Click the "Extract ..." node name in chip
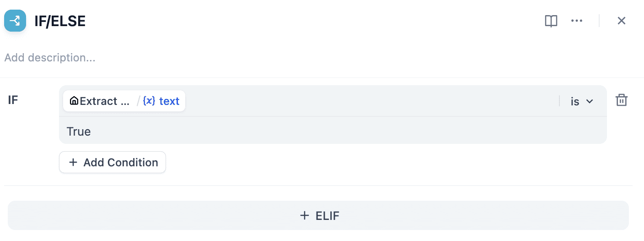This screenshot has width=644, height=241. 105,101
